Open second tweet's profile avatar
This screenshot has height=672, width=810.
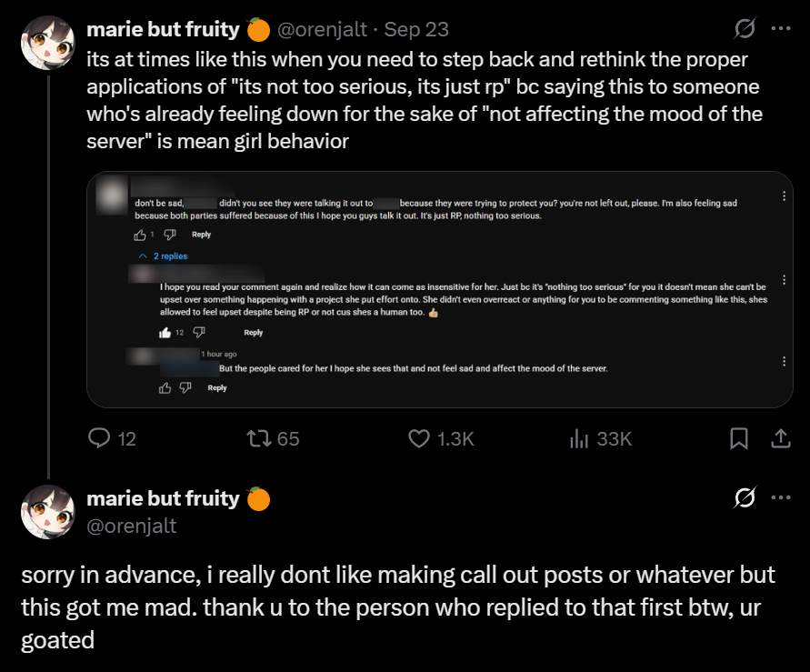coord(47,511)
